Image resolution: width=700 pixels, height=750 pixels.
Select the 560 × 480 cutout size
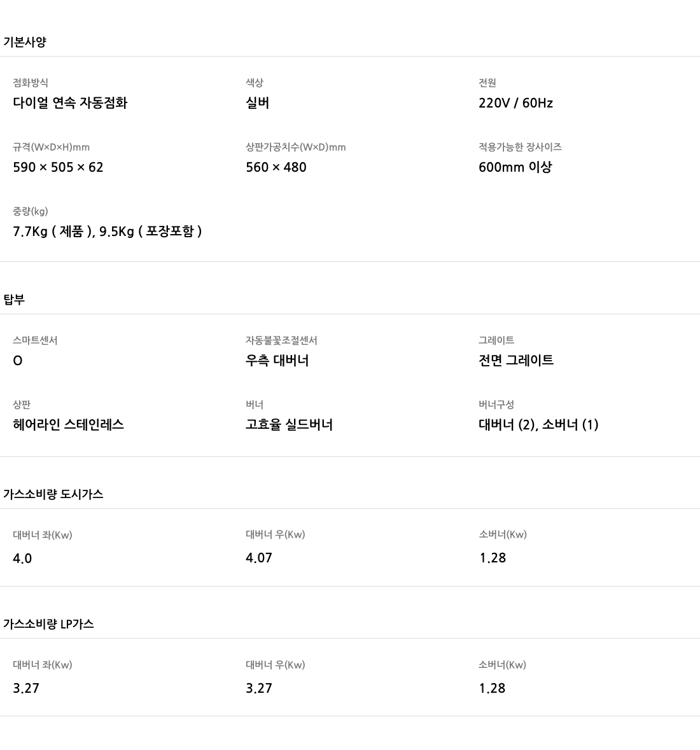276,167
